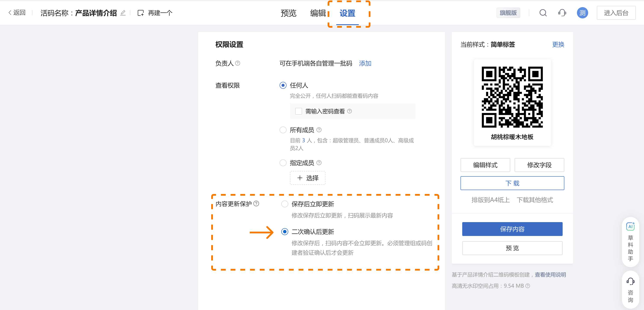Click the pencil icon to rename the code

[123, 13]
